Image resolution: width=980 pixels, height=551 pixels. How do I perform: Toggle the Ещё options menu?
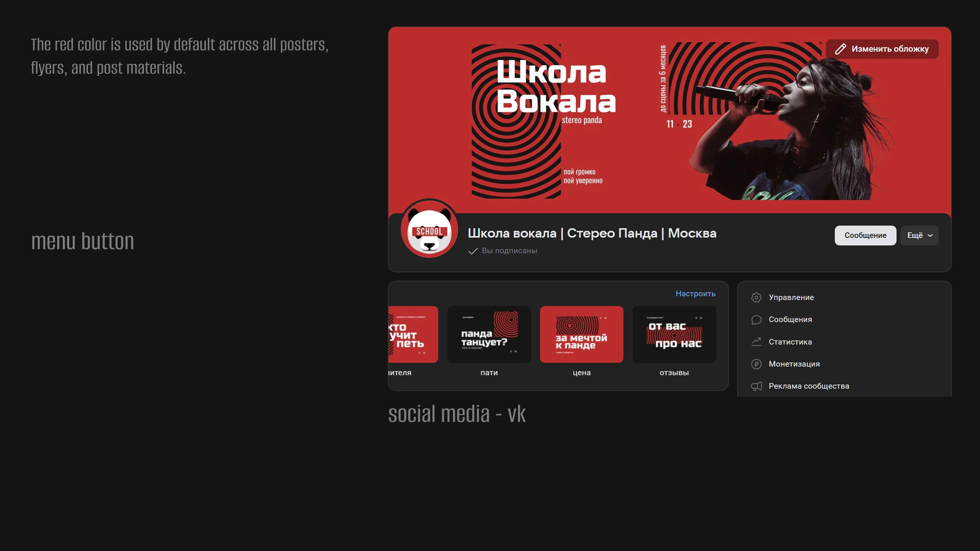pos(919,235)
